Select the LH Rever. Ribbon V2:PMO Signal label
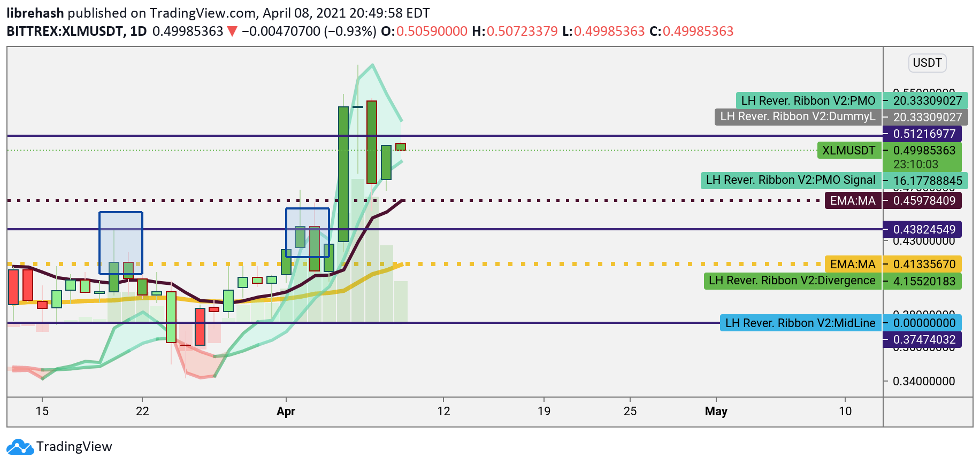 [791, 180]
